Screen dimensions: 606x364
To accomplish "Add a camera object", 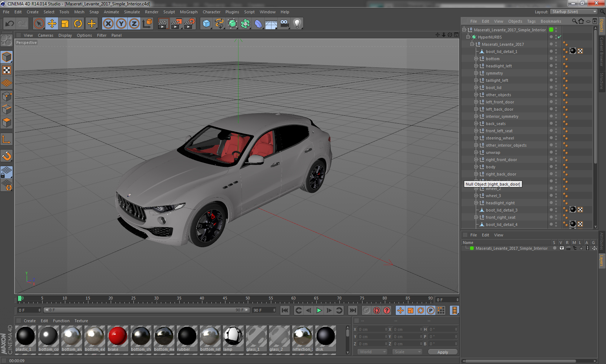I will tap(284, 24).
